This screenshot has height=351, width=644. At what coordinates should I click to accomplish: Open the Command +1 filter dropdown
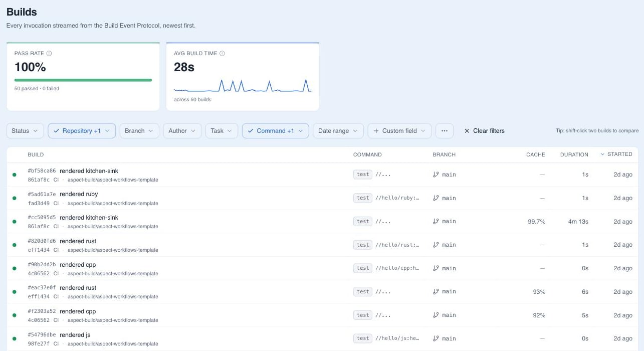[275, 131]
